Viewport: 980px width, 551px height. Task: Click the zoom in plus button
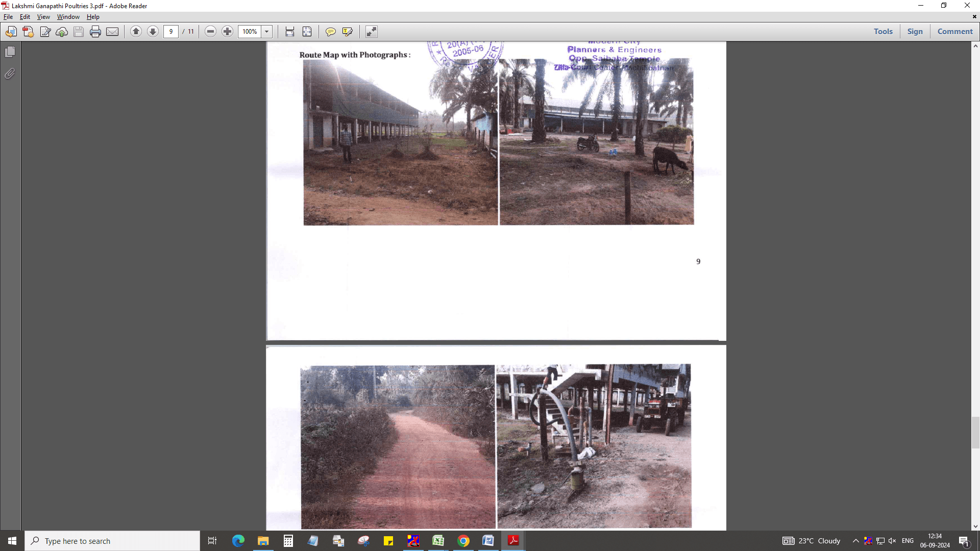click(227, 32)
